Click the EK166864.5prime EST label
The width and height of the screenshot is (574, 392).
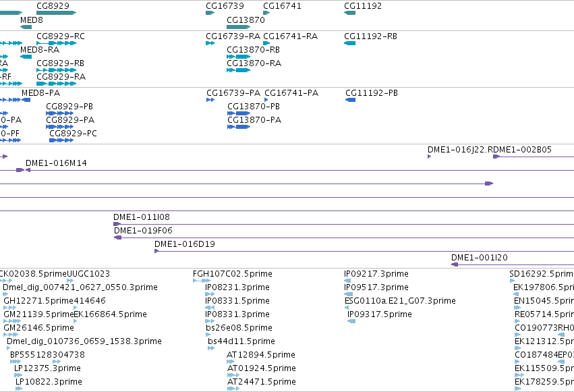[111, 314]
